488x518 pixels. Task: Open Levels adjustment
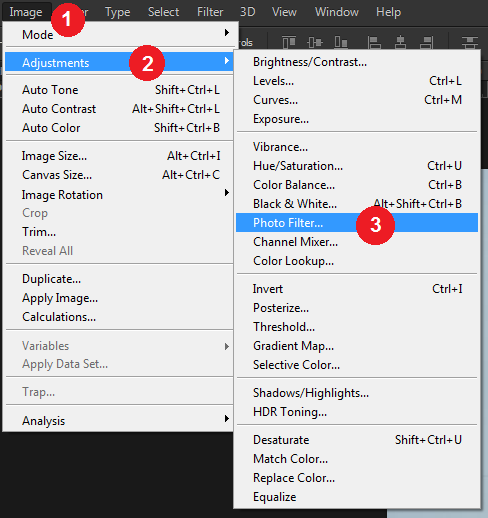[357, 81]
